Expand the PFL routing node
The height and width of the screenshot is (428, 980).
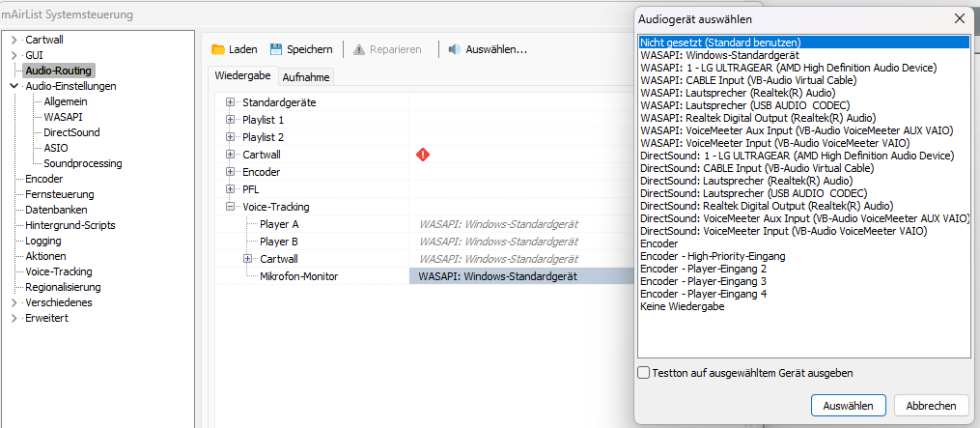pos(230,189)
